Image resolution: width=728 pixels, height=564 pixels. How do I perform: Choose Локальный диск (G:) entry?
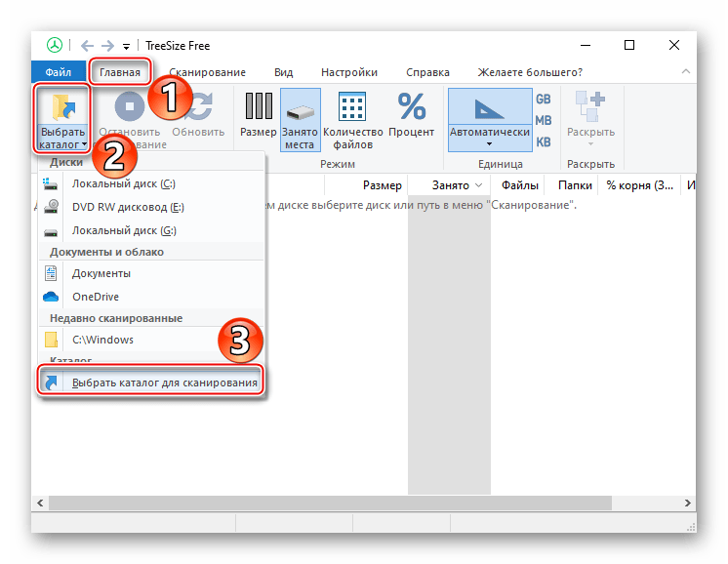click(x=151, y=230)
